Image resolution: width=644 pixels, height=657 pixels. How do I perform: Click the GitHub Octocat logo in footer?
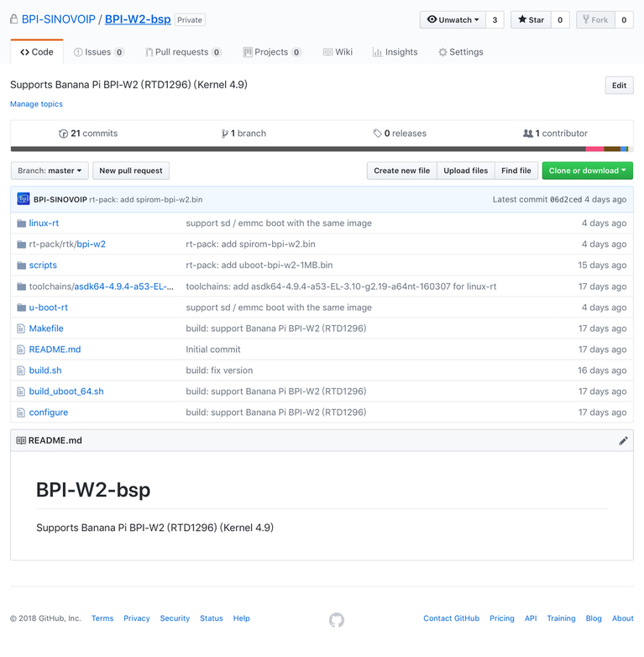point(337,620)
